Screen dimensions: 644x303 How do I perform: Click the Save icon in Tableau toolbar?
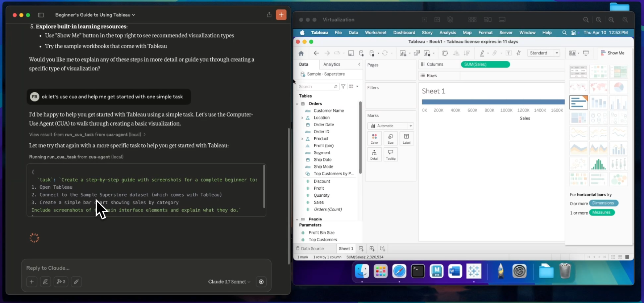(351, 53)
